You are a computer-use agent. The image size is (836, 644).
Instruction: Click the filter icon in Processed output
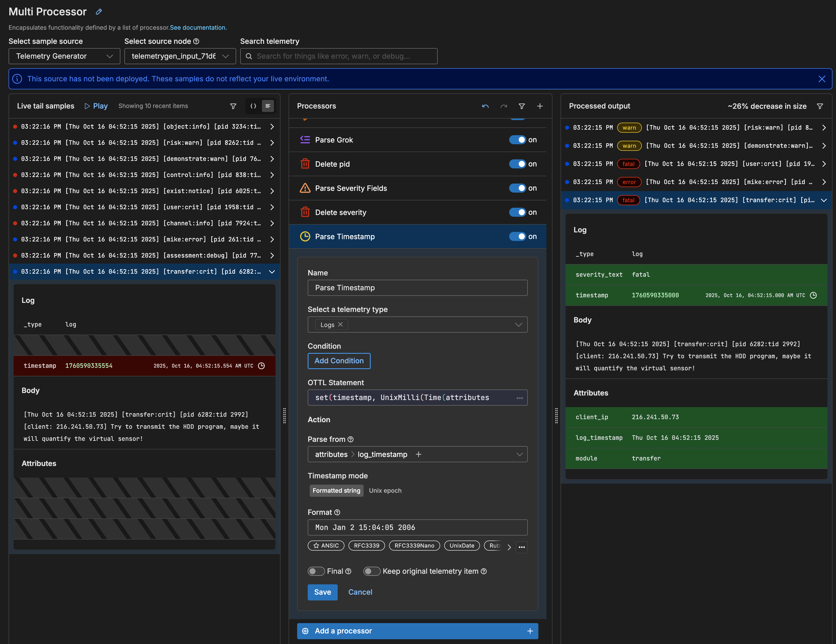(820, 106)
